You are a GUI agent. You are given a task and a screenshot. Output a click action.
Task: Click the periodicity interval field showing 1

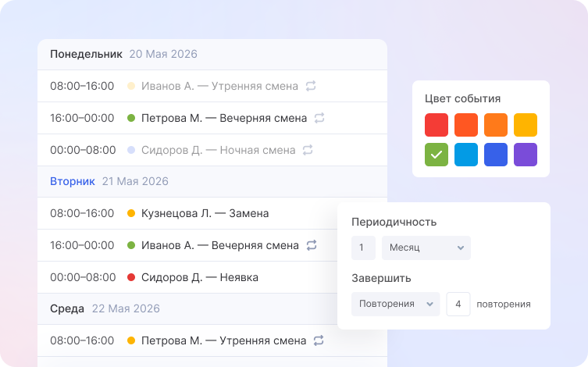click(x=363, y=248)
